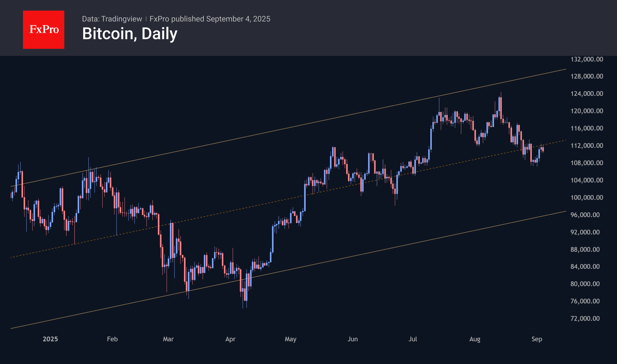This screenshot has width=617, height=364.
Task: Click the "Data: Tradingview" source text
Action: [112, 19]
